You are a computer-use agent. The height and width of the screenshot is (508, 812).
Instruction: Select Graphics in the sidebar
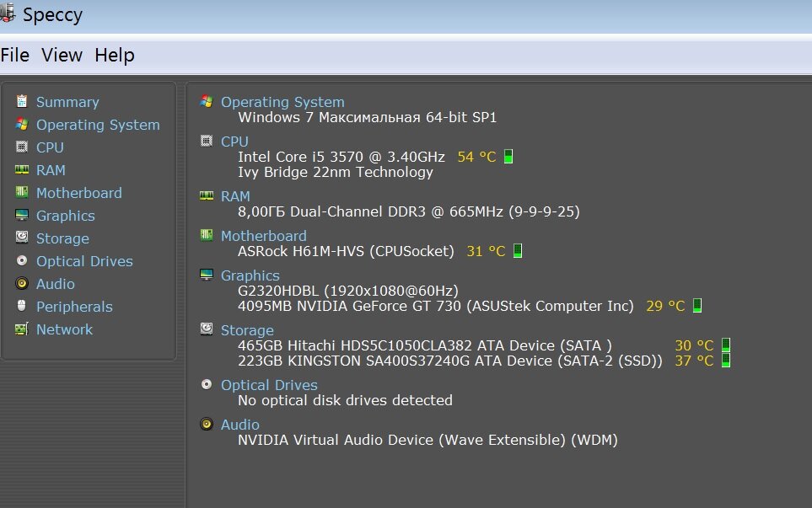click(65, 216)
